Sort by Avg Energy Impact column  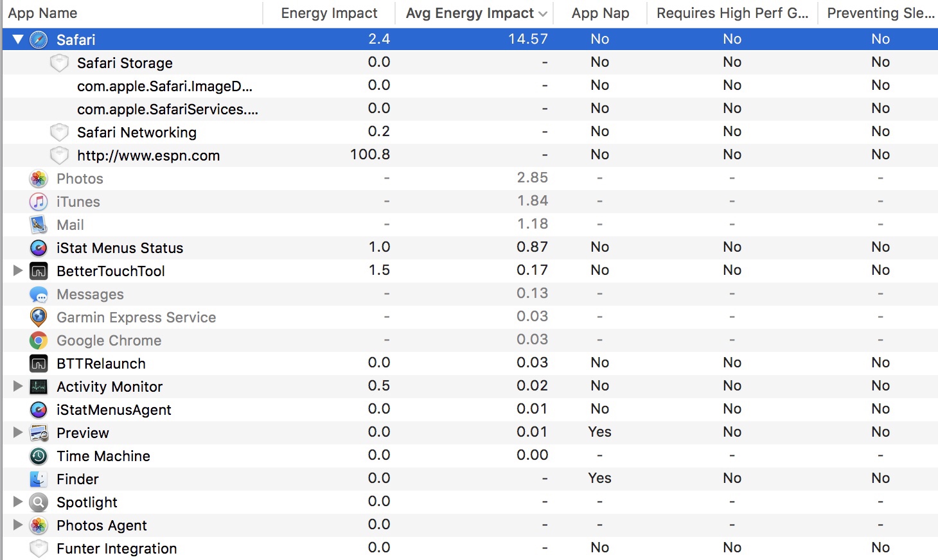coord(470,13)
